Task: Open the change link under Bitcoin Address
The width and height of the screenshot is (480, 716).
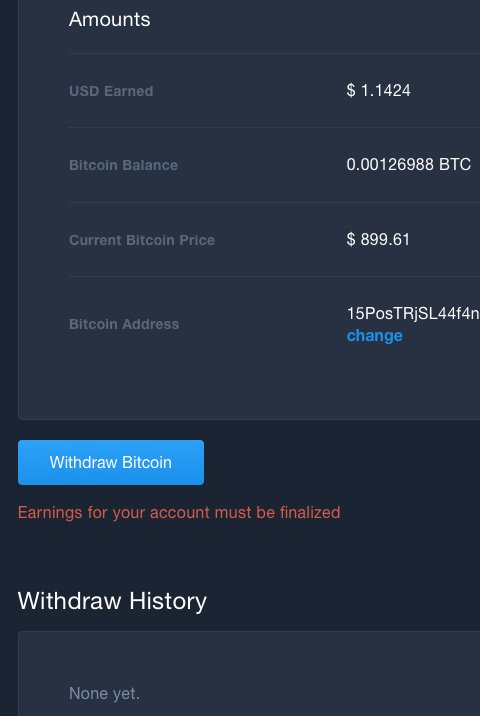Action: coord(375,336)
